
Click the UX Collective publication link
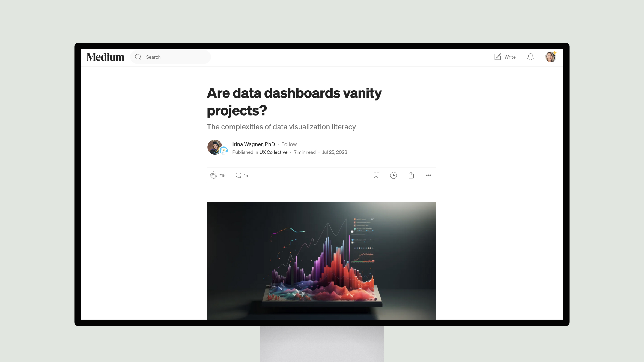[273, 152]
